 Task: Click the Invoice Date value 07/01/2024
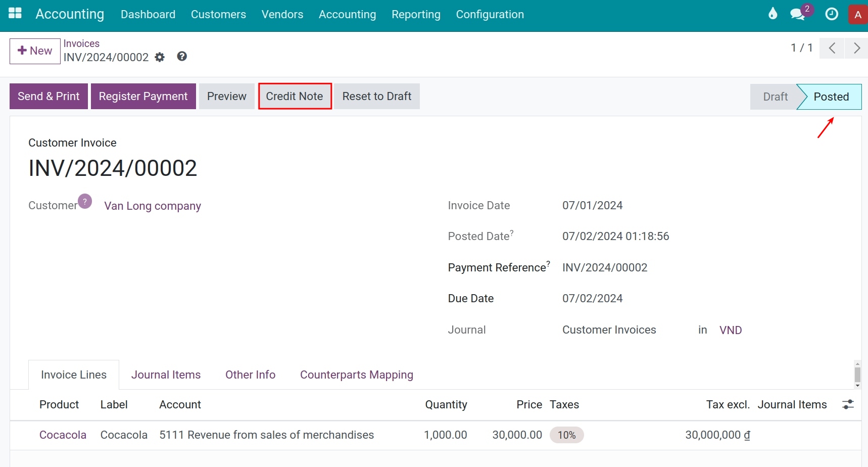[592, 205]
